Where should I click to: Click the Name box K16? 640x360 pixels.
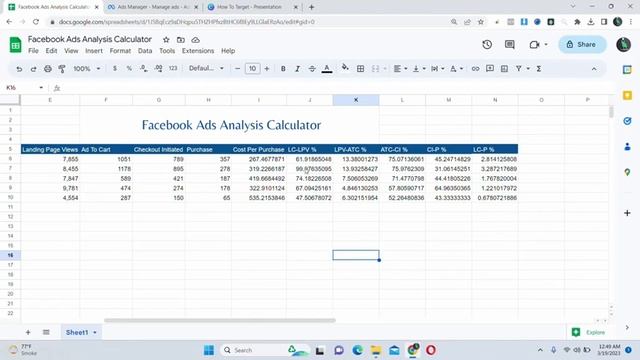point(24,87)
